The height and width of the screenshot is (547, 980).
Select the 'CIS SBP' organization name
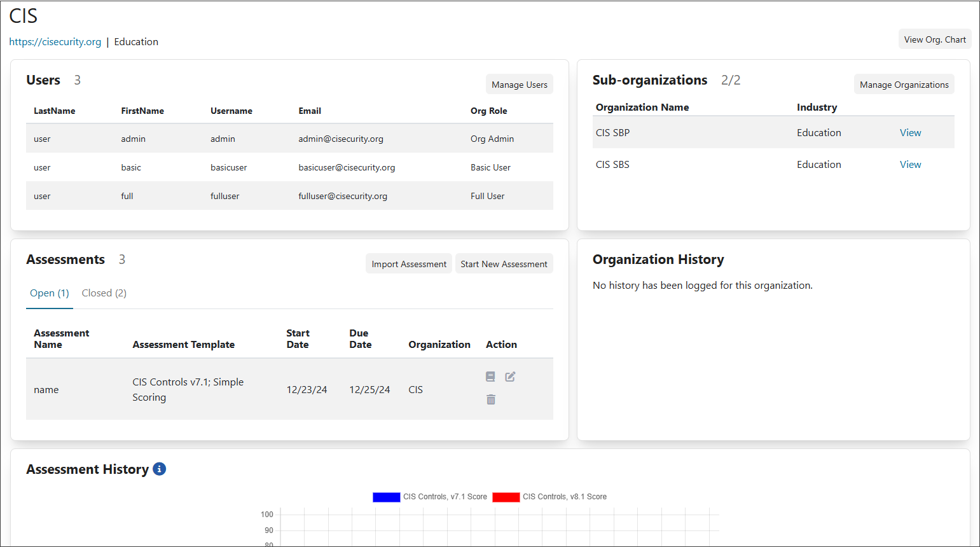pos(612,133)
